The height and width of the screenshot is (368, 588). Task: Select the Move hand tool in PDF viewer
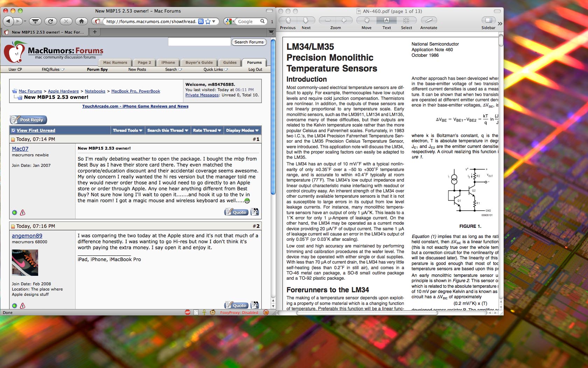(366, 20)
